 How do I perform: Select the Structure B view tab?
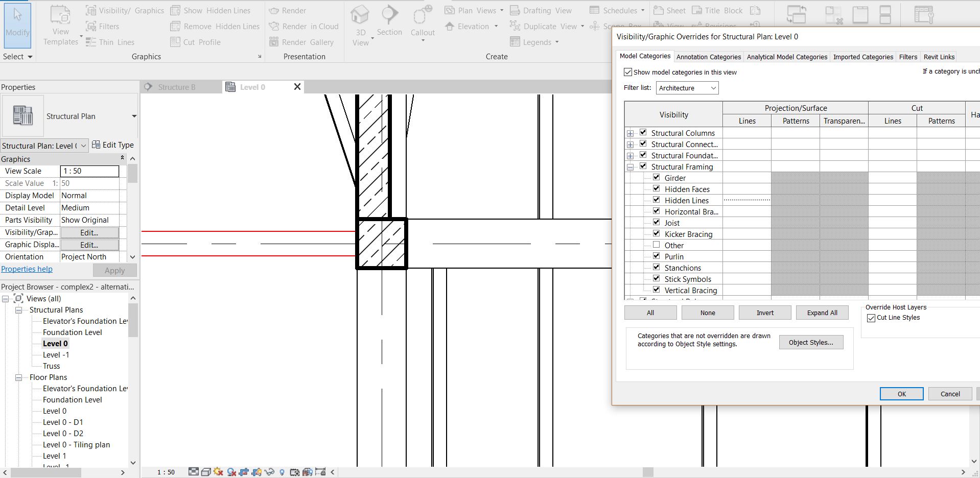[x=176, y=87]
